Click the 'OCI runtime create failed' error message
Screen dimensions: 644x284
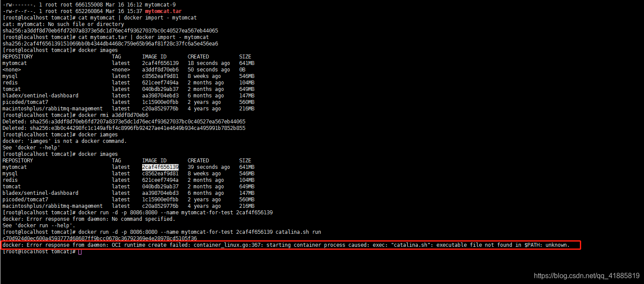pos(286,245)
